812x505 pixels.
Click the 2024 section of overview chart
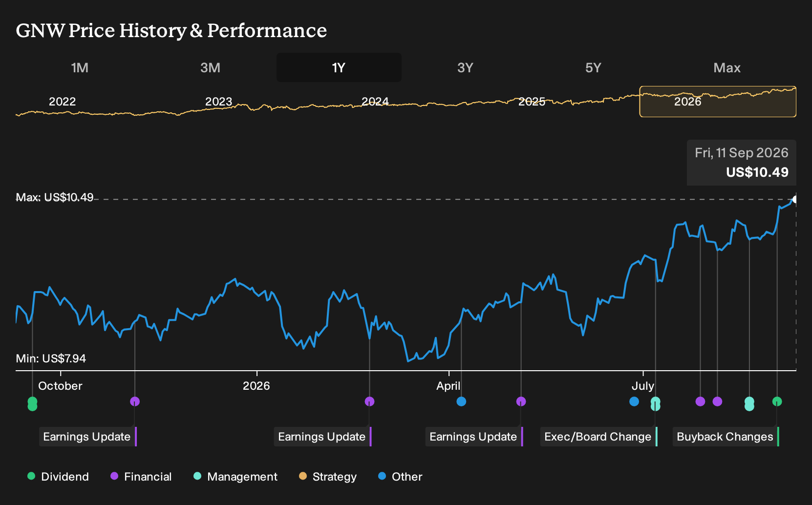click(x=375, y=102)
